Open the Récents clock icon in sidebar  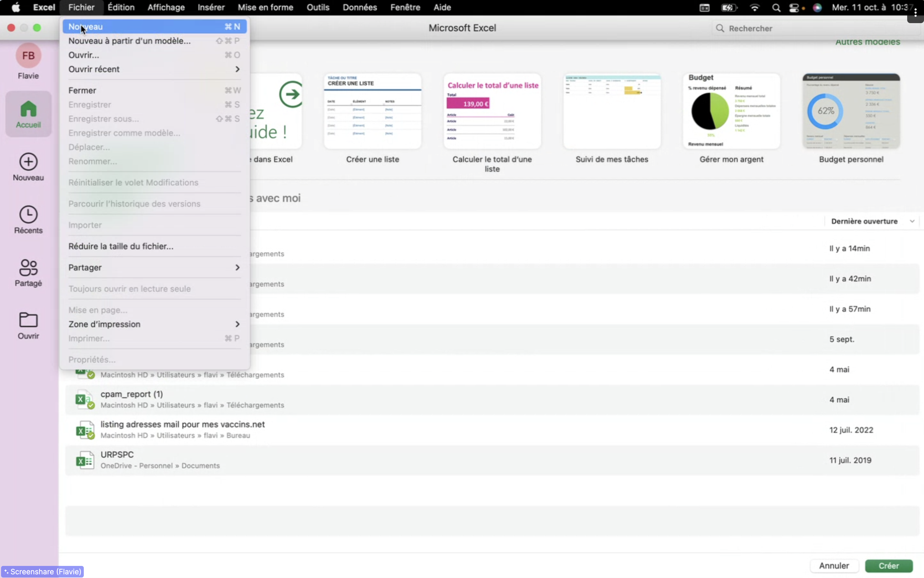pos(28,214)
